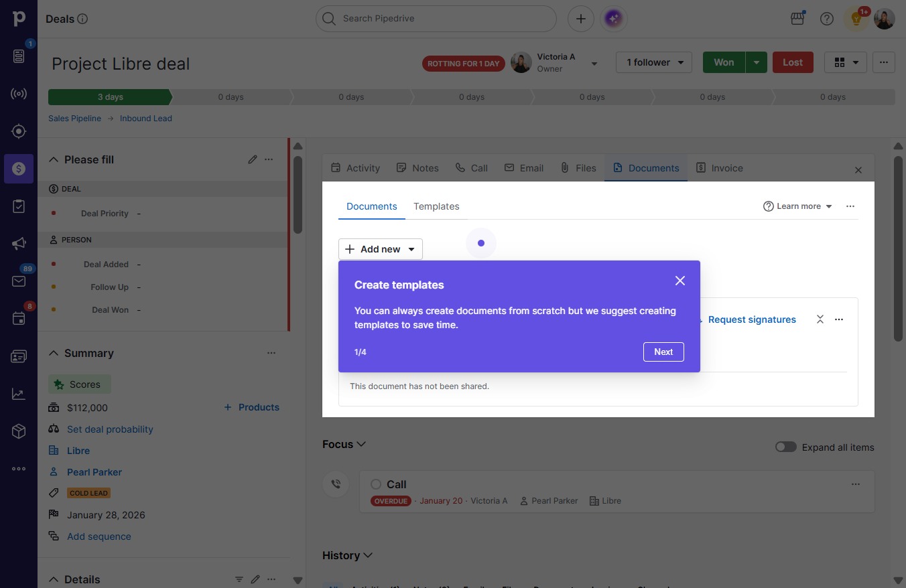Screen dimensions: 906x588
Task: Open the document card more options
Action: pos(839,319)
